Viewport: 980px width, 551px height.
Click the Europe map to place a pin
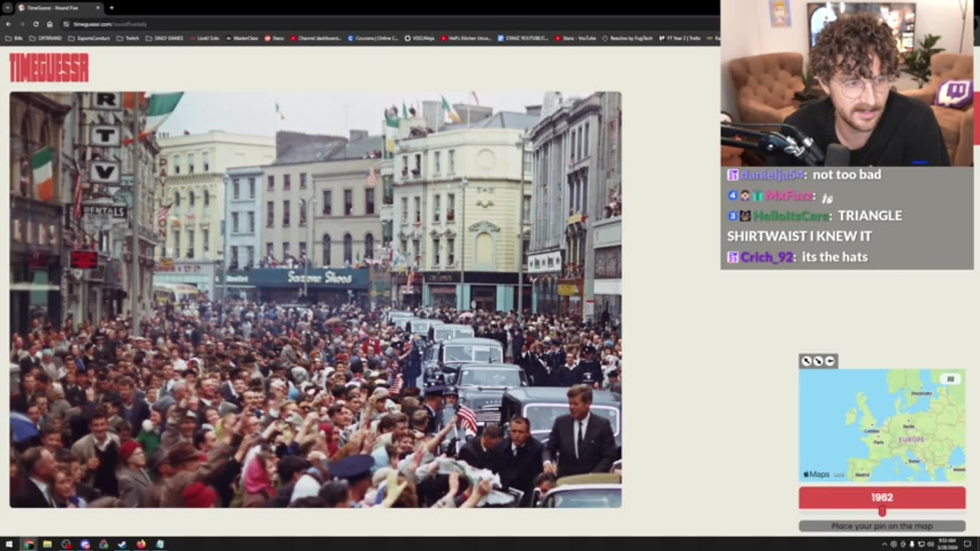coord(882,425)
